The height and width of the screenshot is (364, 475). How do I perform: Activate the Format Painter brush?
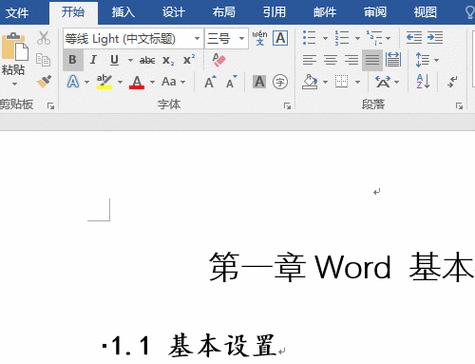(44, 81)
